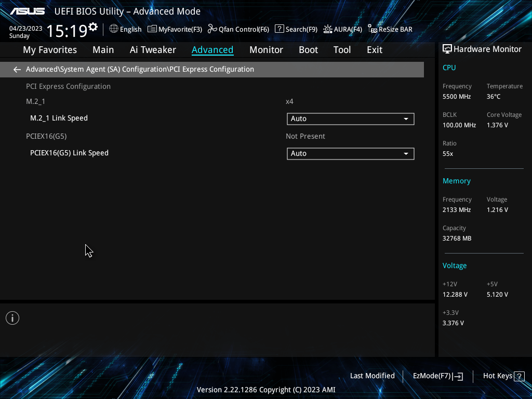Click Qfan Control(F6) label
532x399 pixels.
coord(244,30)
